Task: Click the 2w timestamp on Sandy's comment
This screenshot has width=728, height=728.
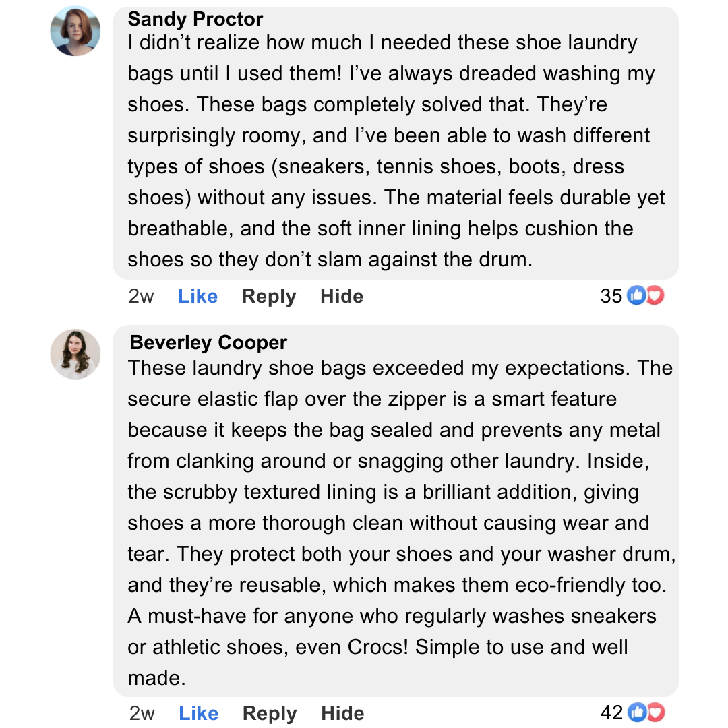Action: click(x=142, y=297)
